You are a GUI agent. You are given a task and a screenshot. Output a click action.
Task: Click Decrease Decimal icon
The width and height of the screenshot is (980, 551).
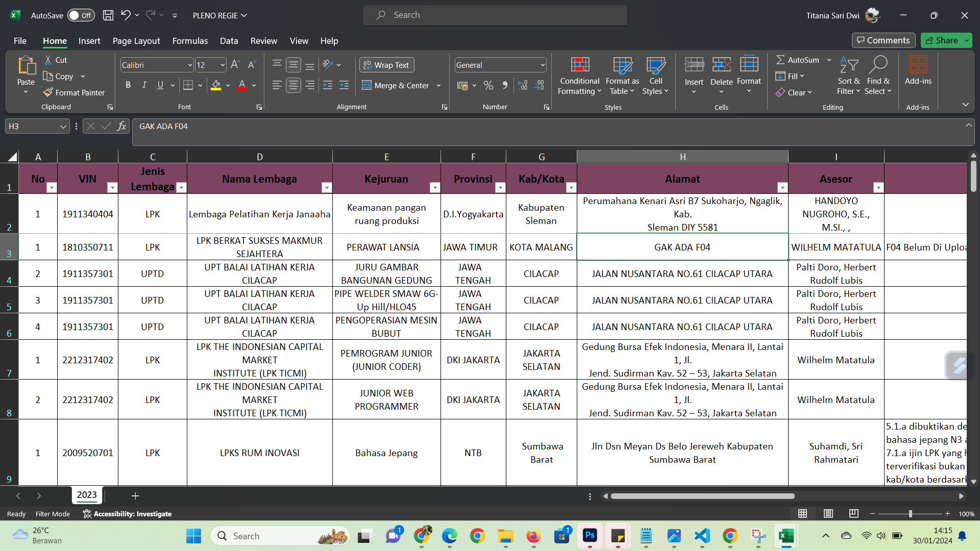[540, 85]
